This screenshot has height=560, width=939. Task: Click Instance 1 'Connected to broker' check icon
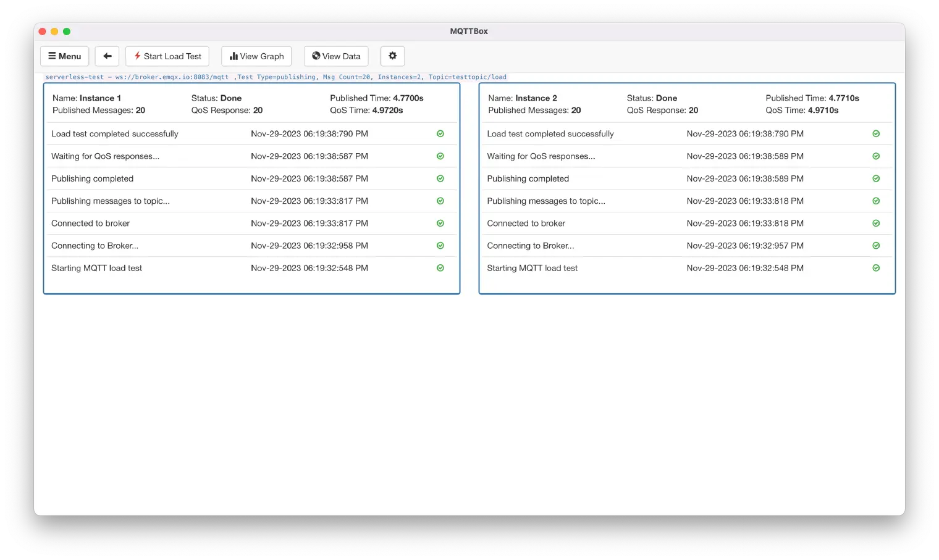440,224
